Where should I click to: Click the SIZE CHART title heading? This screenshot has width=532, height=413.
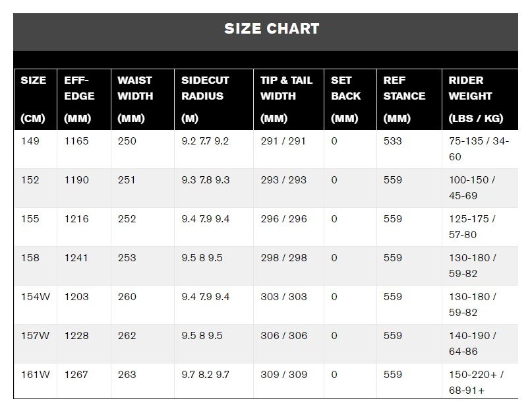272,28
